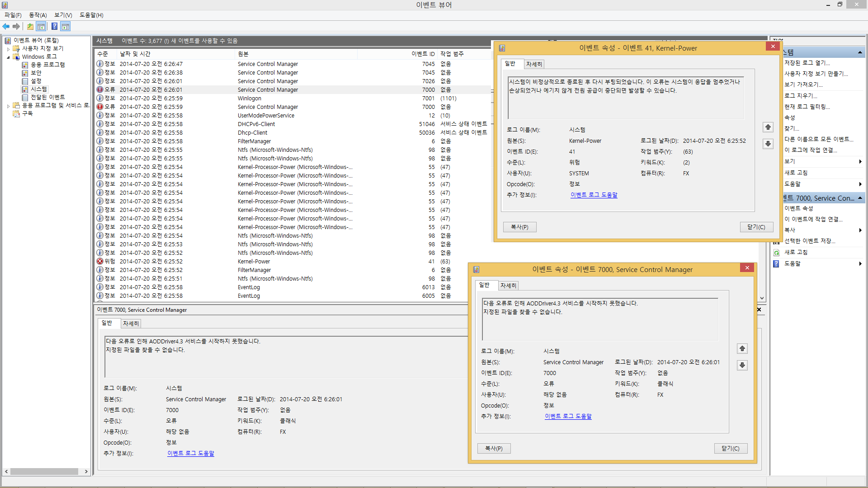Screen dimensions: 868x488
Task: Click the up arrow in the Kernel-Power properties dialog
Action: click(768, 127)
